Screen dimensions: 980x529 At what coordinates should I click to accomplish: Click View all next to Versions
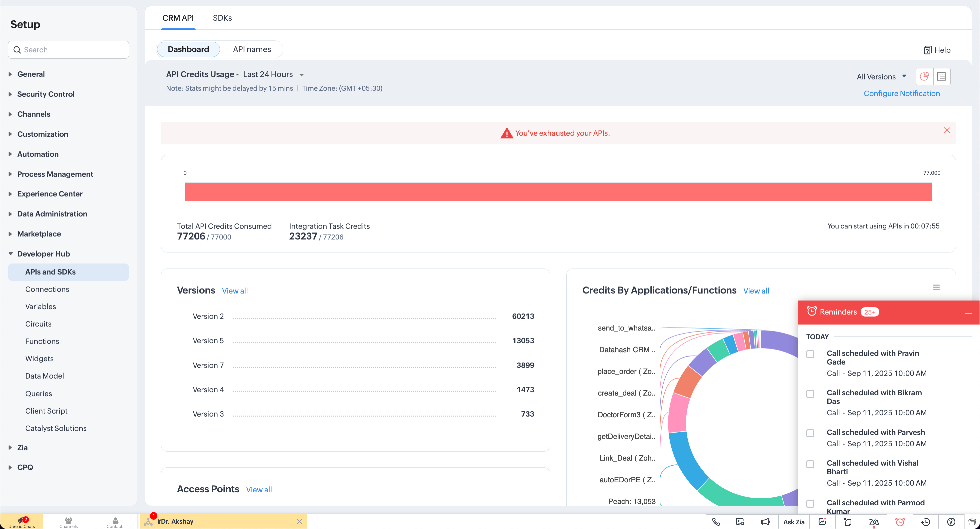[235, 291]
